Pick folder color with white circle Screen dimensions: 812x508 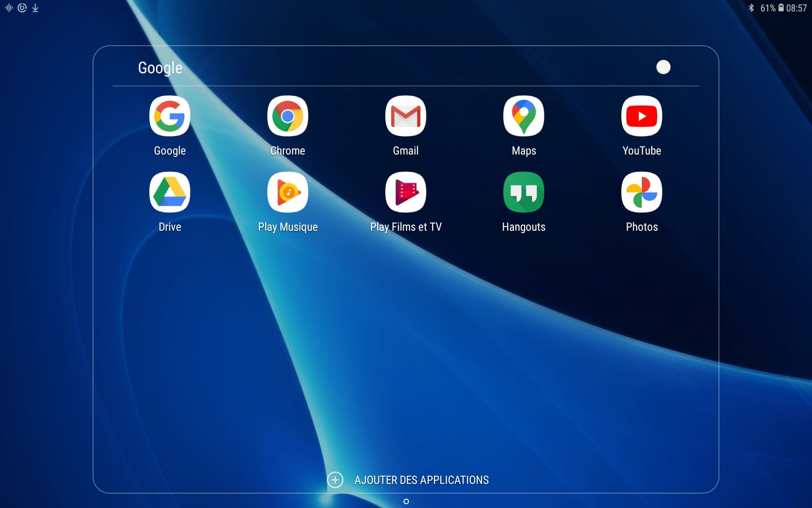[663, 67]
